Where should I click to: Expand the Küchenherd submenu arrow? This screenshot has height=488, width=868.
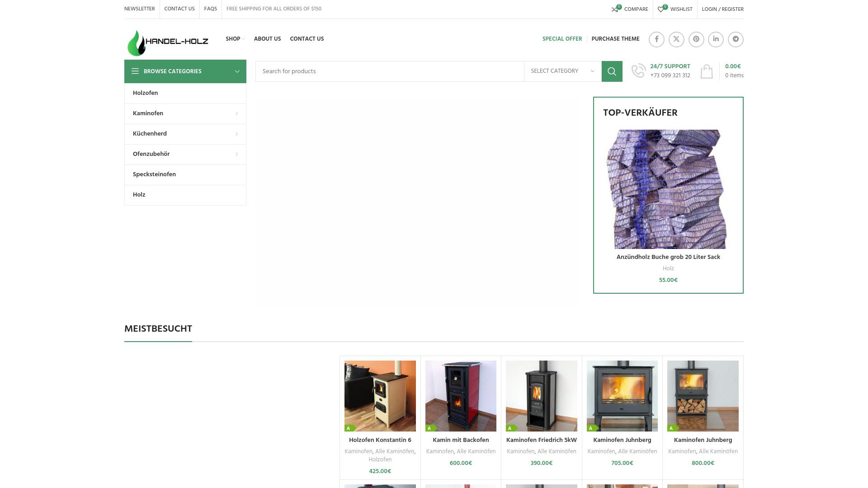pos(236,134)
